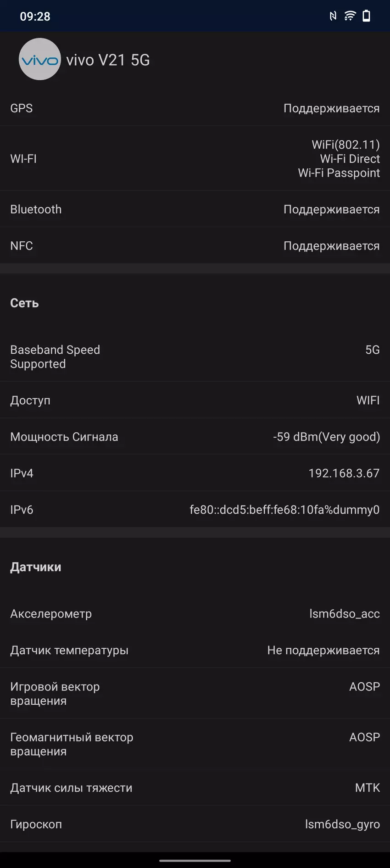Viewport: 390px width, 868px height.
Task: Tap the NFC status bar icon
Action: click(x=333, y=16)
